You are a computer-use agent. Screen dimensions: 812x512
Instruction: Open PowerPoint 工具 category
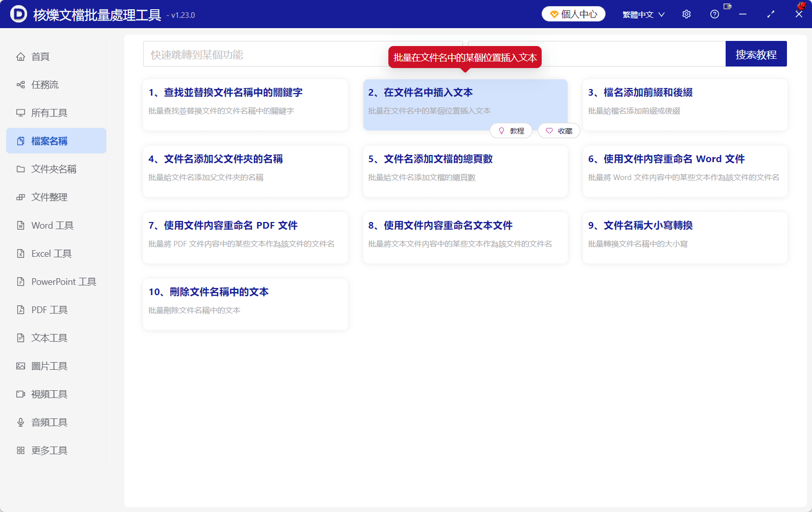pyautogui.click(x=56, y=282)
